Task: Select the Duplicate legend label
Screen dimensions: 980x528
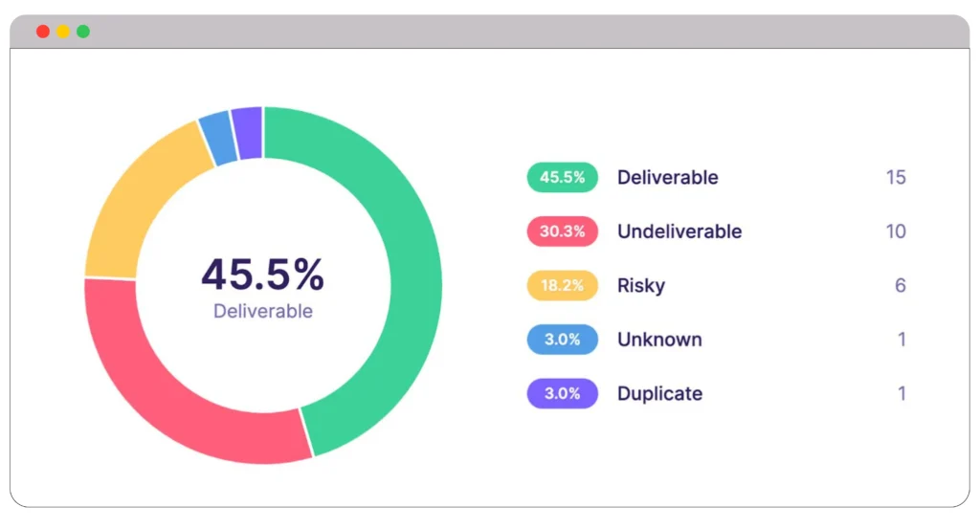Action: point(659,393)
